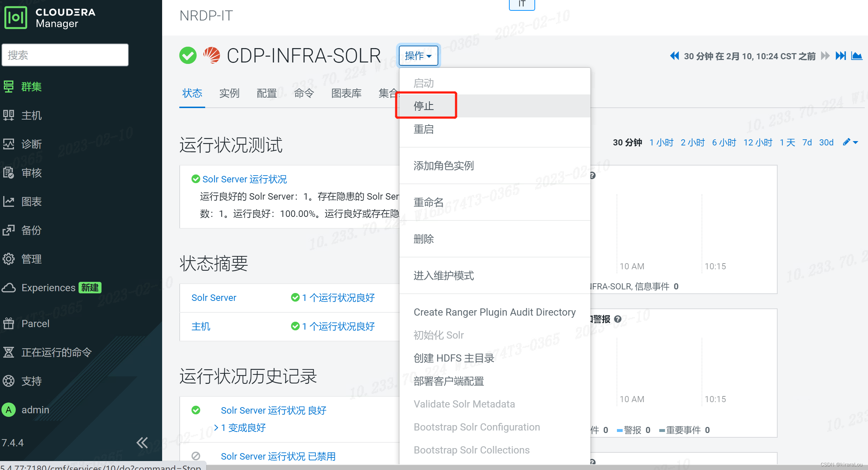
Task: Click the NRDP-IT cluster breadcrumb
Action: pyautogui.click(x=206, y=16)
